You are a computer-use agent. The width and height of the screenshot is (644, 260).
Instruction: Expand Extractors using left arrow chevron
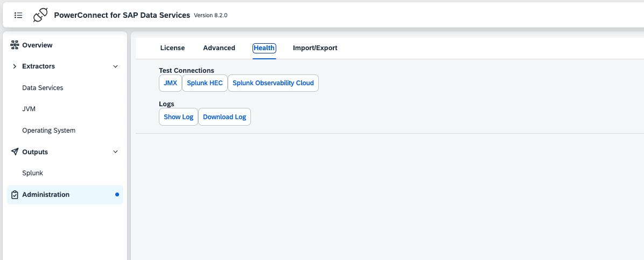click(15, 66)
